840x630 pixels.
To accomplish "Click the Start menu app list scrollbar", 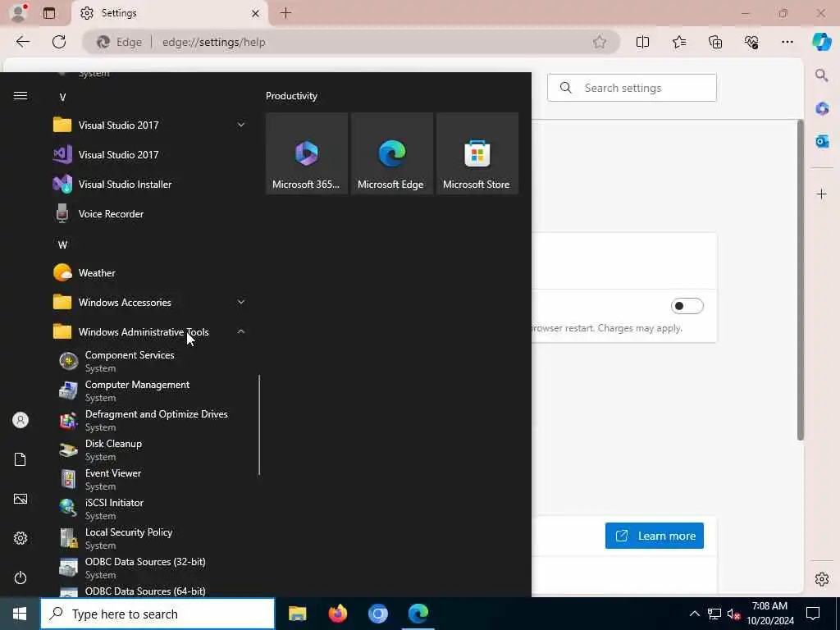I will (x=259, y=425).
